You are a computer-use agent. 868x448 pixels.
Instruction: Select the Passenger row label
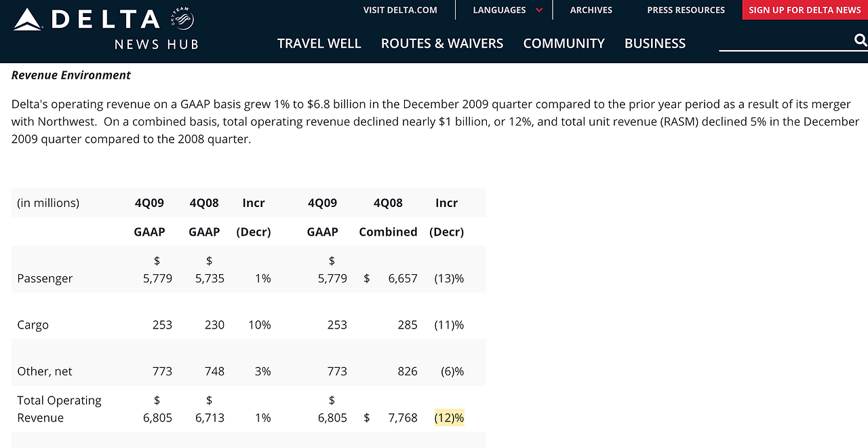[45, 278]
